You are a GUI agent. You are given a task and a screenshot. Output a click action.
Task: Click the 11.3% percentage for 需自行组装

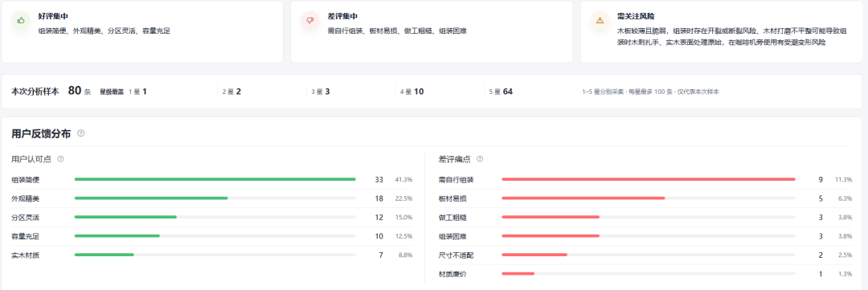tap(844, 180)
